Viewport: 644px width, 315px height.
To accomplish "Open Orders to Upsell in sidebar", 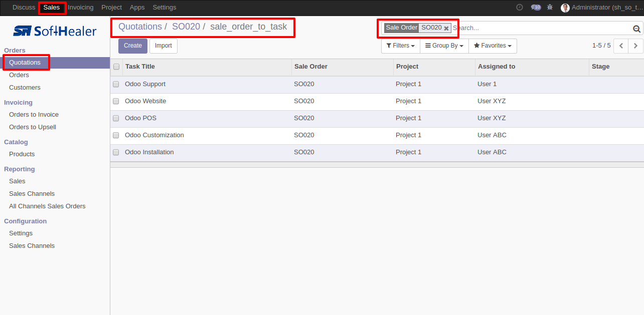I will (33, 127).
